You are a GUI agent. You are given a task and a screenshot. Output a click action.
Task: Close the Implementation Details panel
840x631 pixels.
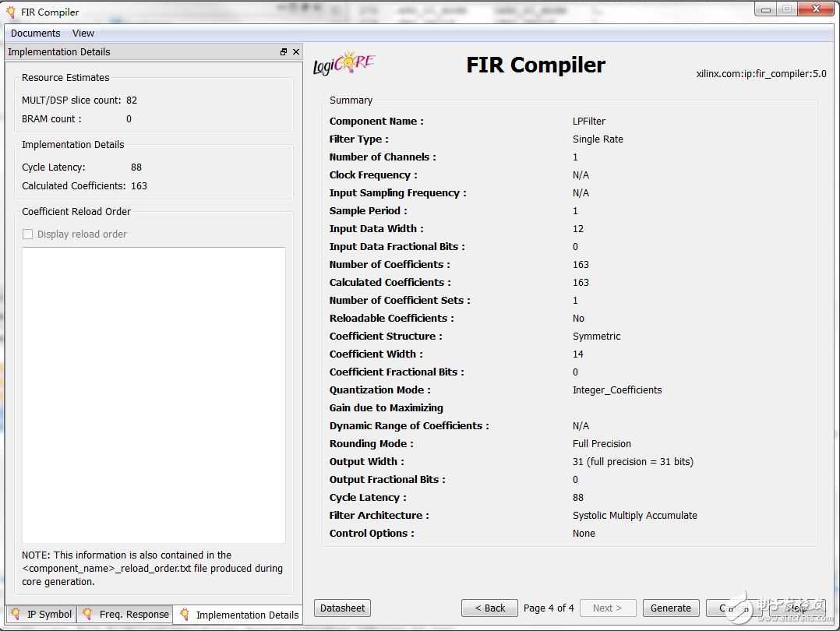tap(296, 52)
